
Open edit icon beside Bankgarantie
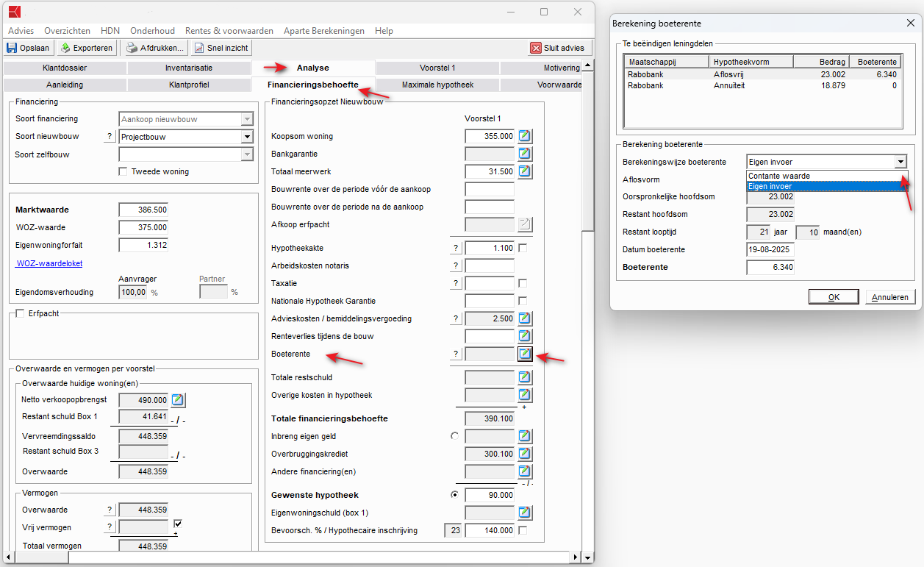pyautogui.click(x=525, y=154)
